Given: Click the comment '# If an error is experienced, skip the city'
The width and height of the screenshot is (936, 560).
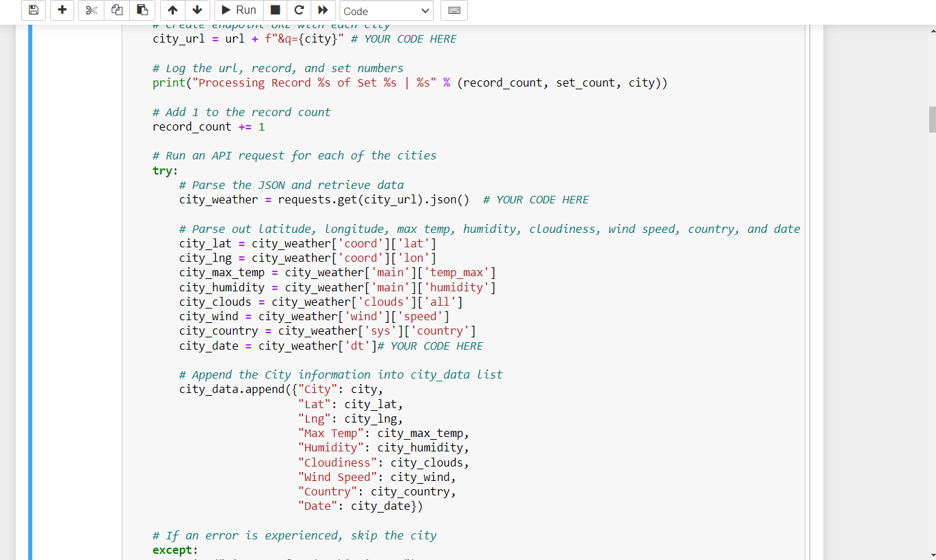Looking at the screenshot, I should [294, 536].
